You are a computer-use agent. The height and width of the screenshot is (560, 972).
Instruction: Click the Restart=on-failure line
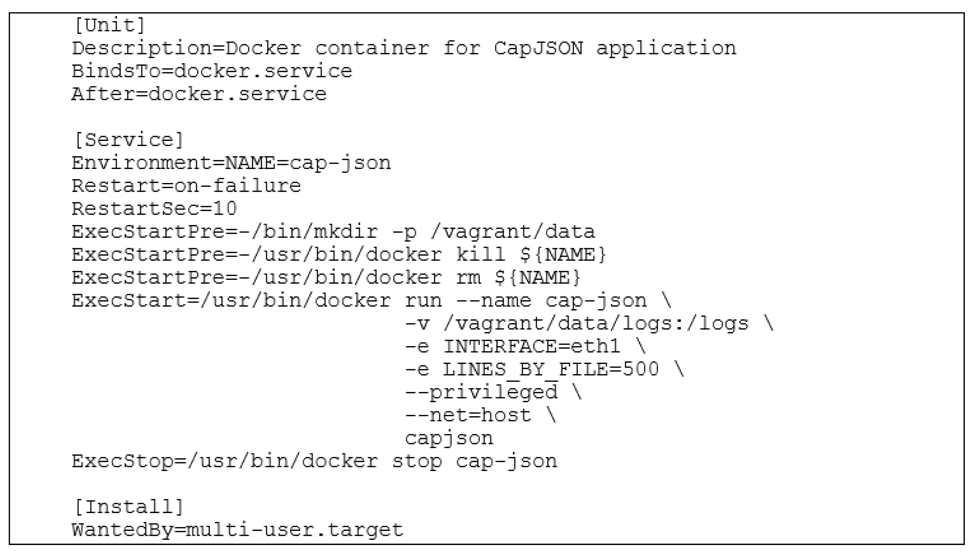(x=186, y=186)
